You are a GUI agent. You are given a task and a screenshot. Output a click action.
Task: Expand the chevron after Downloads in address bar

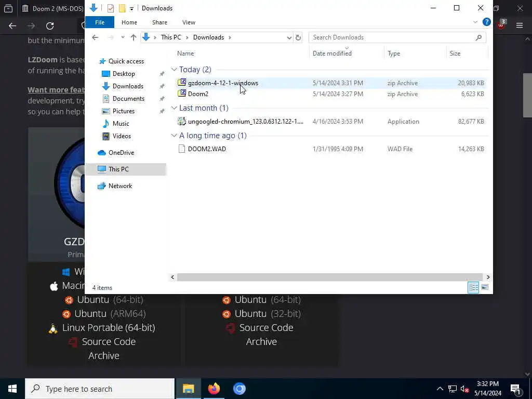click(x=230, y=37)
